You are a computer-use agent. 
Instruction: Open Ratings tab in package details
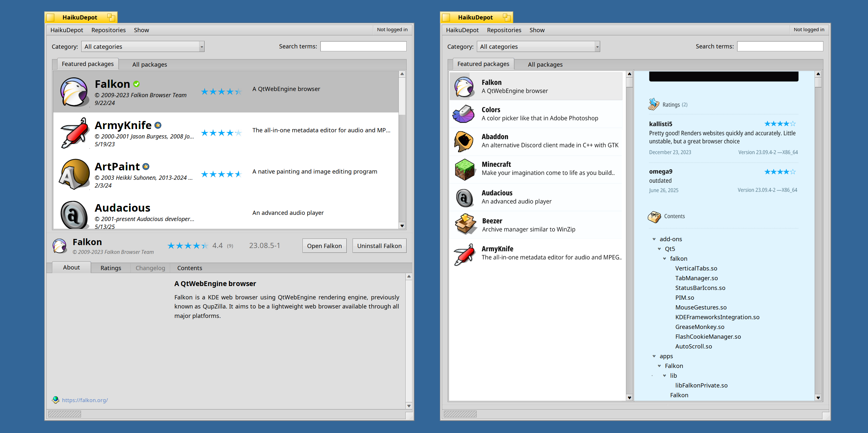[111, 268]
